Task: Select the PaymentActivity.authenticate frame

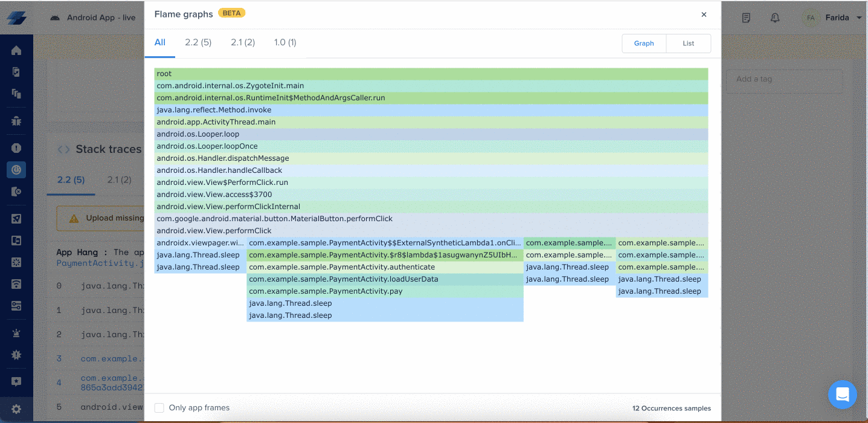Action: pyautogui.click(x=385, y=267)
